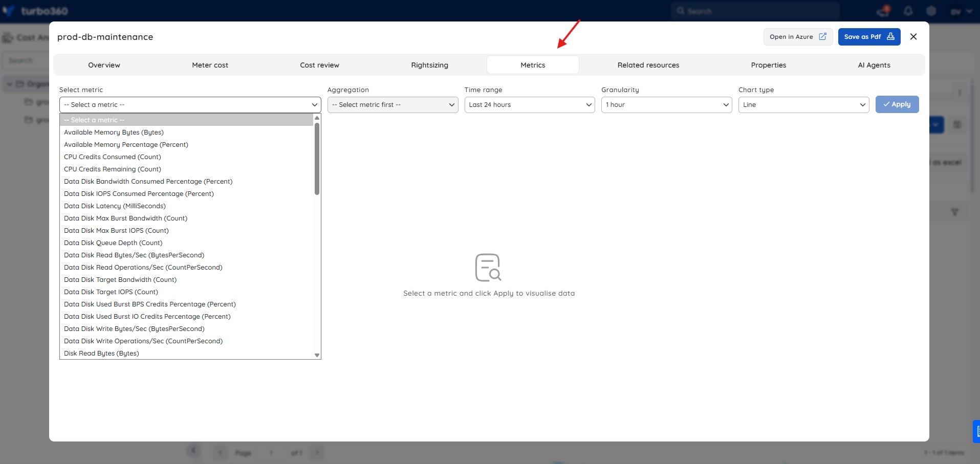The image size is (980, 464).
Task: Open the Aggregation dropdown
Action: tap(393, 105)
